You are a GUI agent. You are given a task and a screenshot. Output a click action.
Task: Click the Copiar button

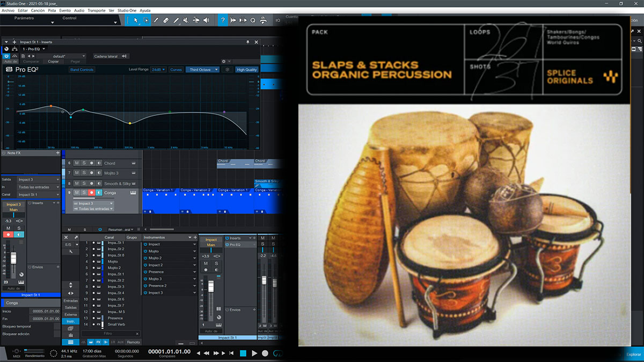click(53, 62)
